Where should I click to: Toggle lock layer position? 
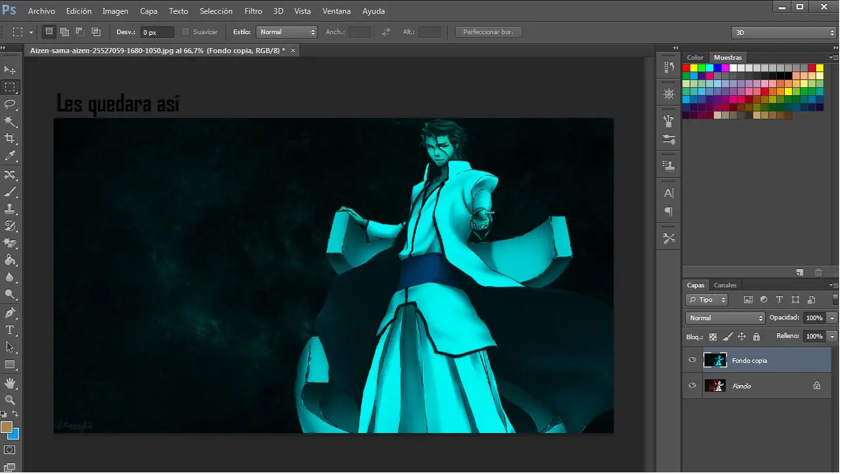(742, 337)
